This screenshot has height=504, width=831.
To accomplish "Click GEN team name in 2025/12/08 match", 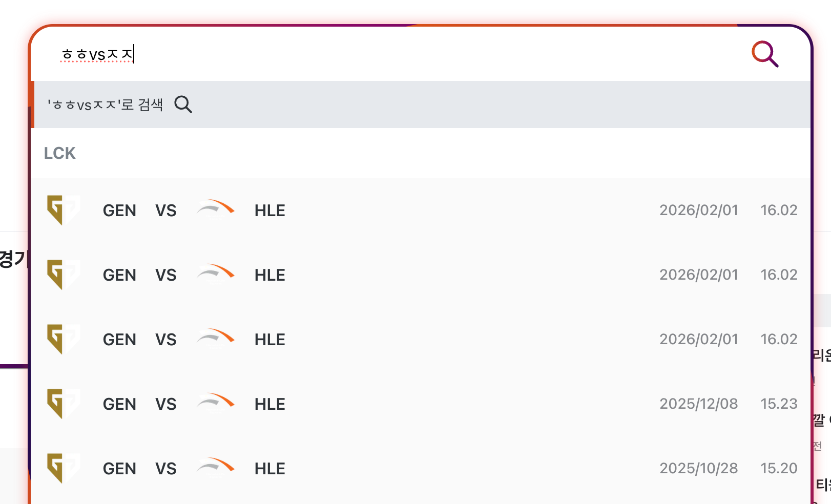I will (119, 404).
